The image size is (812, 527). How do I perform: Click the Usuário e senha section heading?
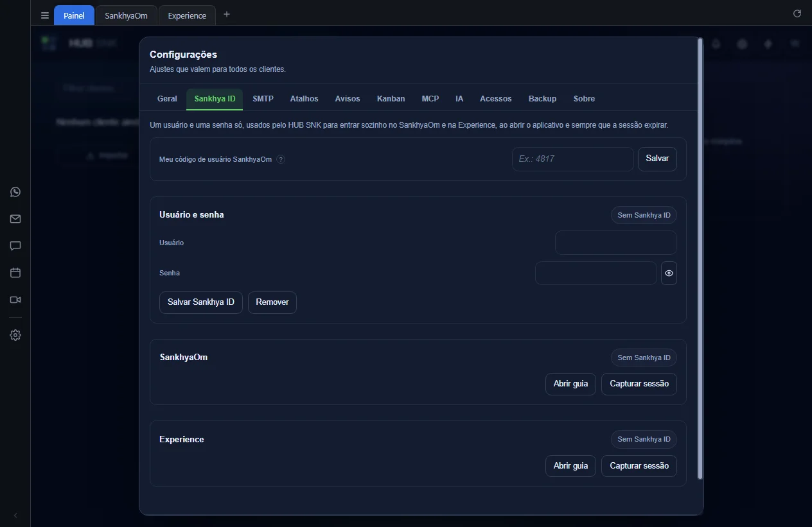191,215
